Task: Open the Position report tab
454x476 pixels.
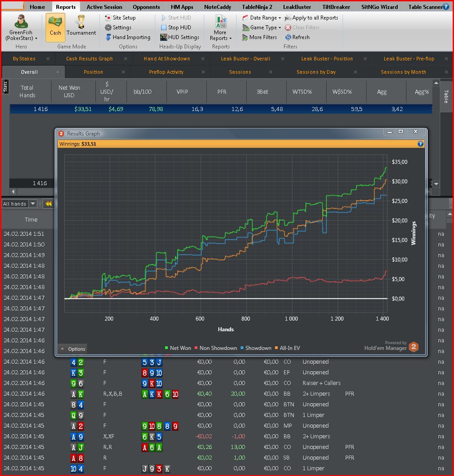Action: [x=93, y=72]
